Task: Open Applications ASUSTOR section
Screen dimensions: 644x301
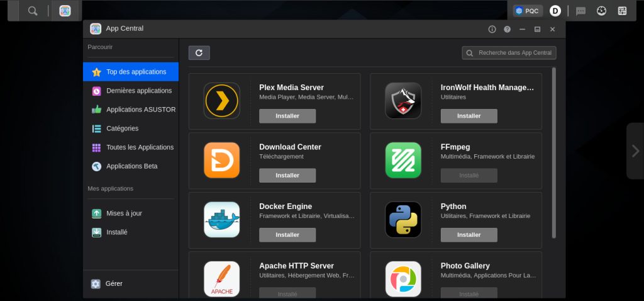Action: pos(131,110)
